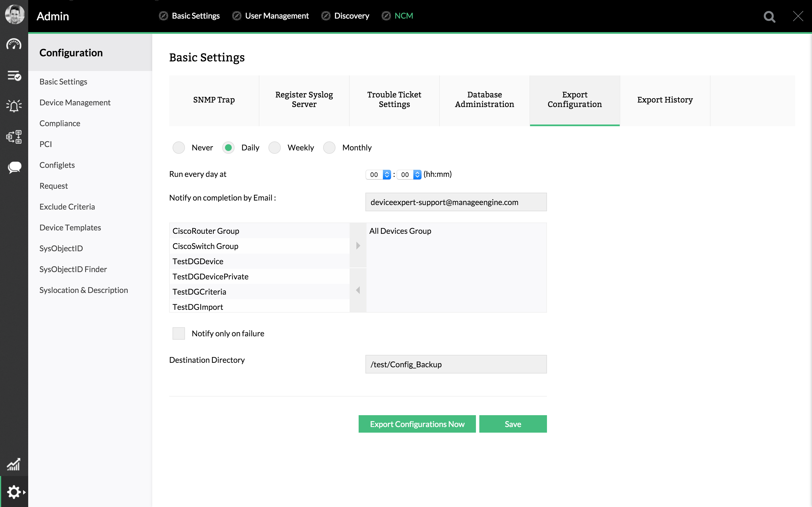Image resolution: width=812 pixels, height=507 pixels.
Task: Click the inventory checklist sidebar icon
Action: coord(14,76)
